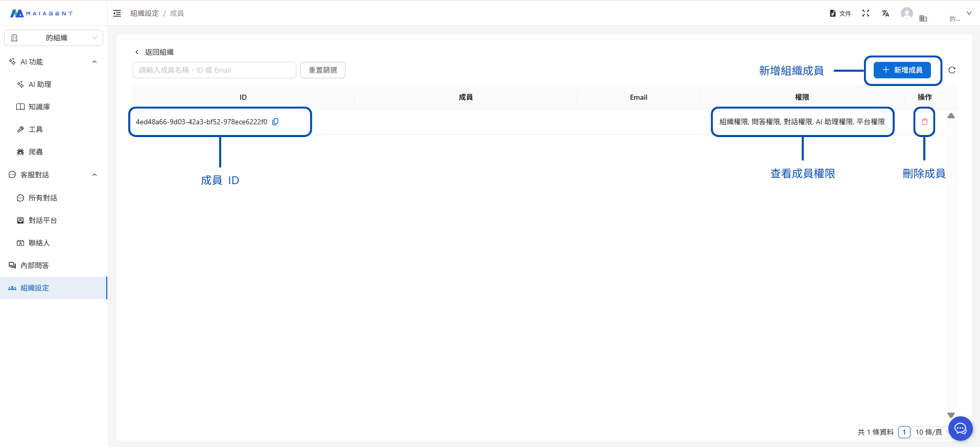Open 文件 documentation link
Image resolution: width=980 pixels, height=447 pixels.
point(841,13)
